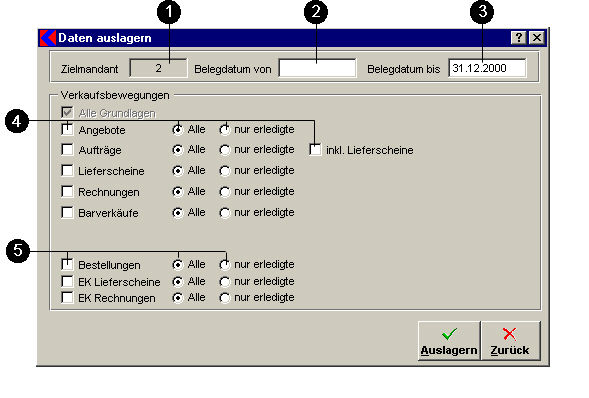Image resolution: width=589 pixels, height=398 pixels.
Task: Select nur erledigte for EK Rechnungen
Action: (225, 298)
